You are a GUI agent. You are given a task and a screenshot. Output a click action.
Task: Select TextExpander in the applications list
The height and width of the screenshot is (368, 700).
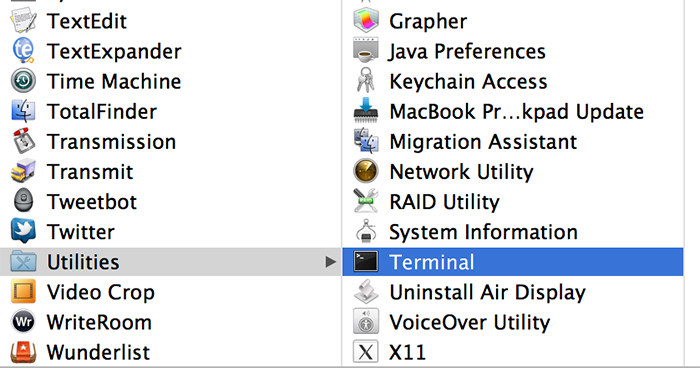114,51
